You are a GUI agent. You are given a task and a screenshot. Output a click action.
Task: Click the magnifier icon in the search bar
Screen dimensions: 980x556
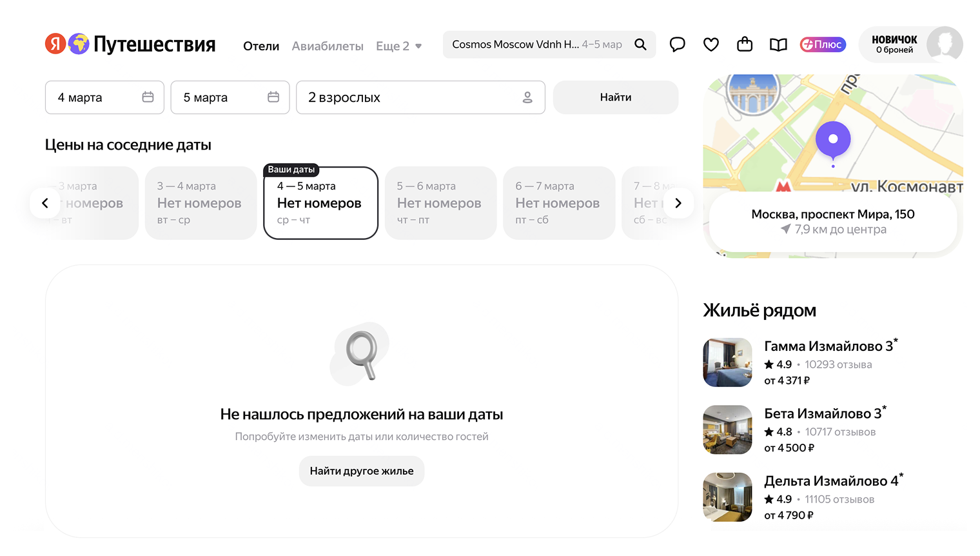point(640,45)
